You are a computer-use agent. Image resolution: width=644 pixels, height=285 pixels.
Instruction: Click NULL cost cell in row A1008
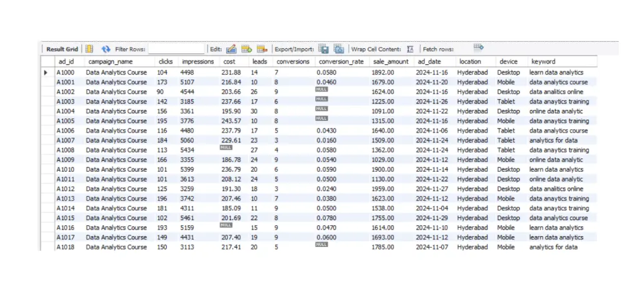click(x=226, y=147)
